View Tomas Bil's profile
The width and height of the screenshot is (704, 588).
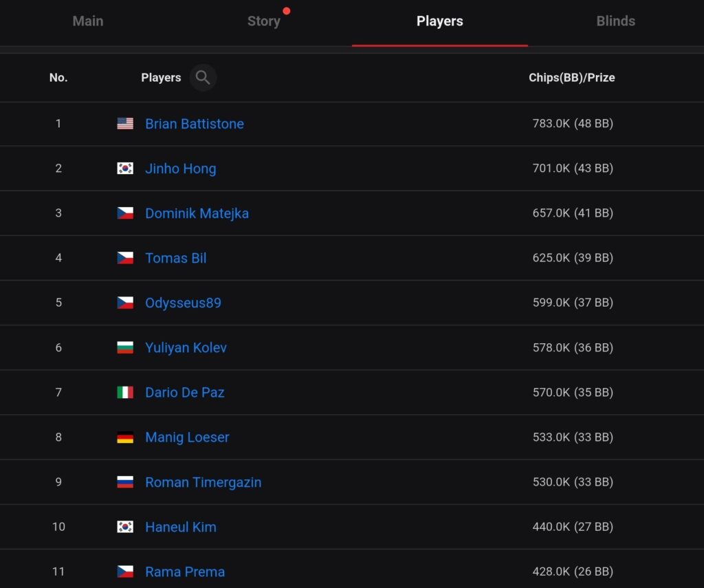[x=176, y=258]
